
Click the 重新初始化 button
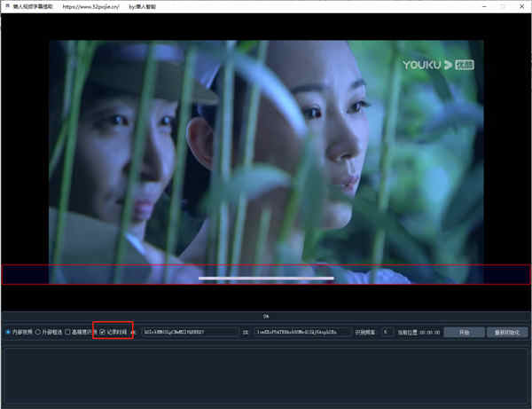point(507,332)
